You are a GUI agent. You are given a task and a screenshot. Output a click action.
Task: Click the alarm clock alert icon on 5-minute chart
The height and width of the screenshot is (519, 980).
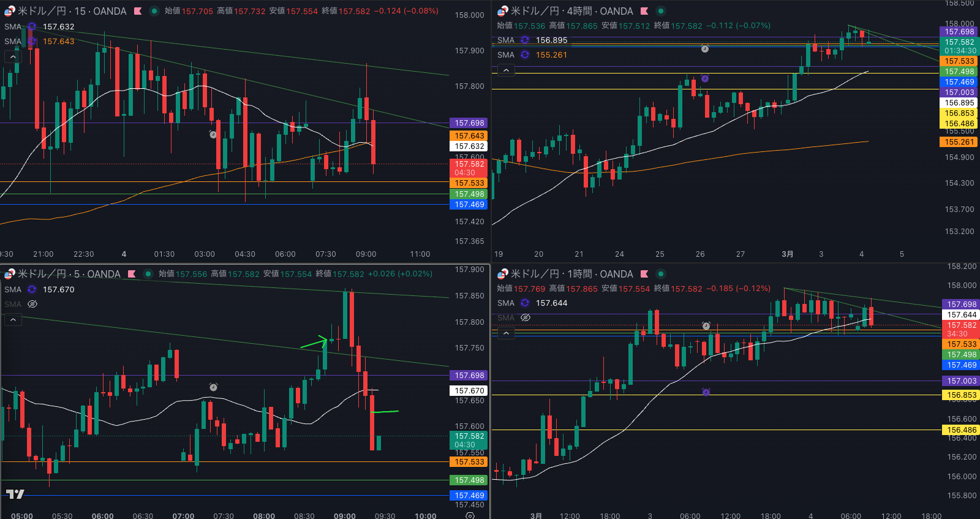pos(213,387)
